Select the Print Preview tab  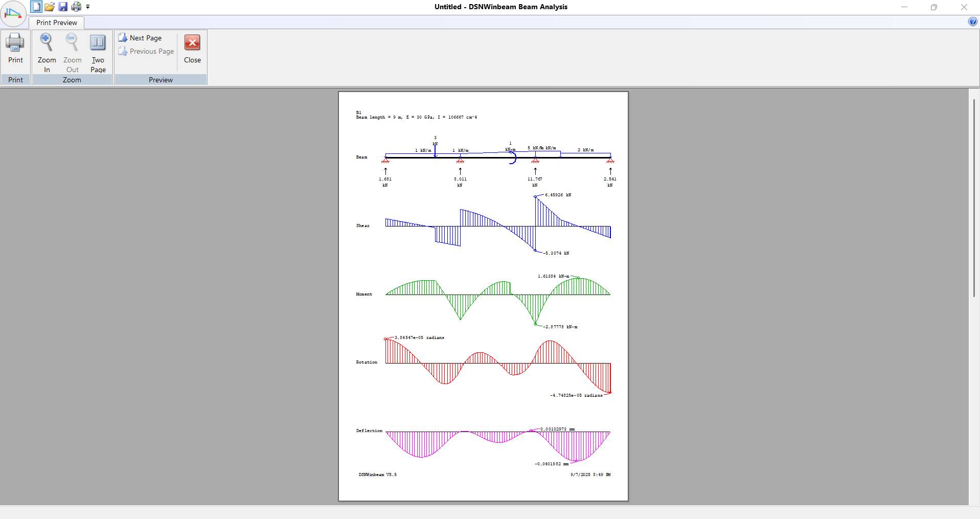(57, 22)
